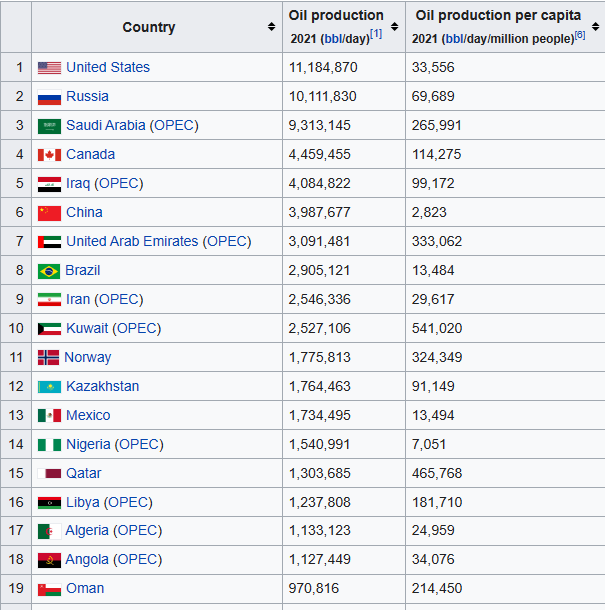
Task: Open the United Arab Emirates link
Action: pos(132,241)
